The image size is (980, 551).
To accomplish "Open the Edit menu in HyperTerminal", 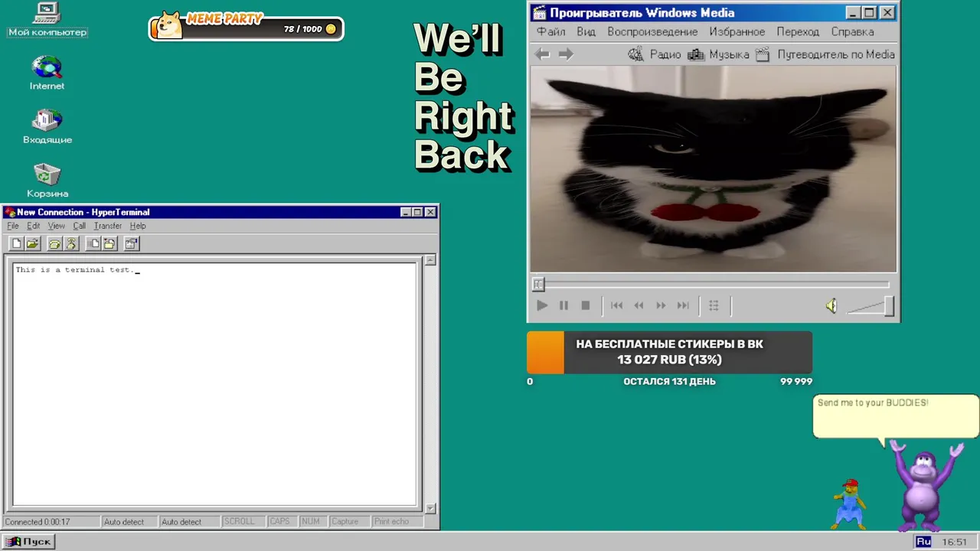I will [x=34, y=226].
